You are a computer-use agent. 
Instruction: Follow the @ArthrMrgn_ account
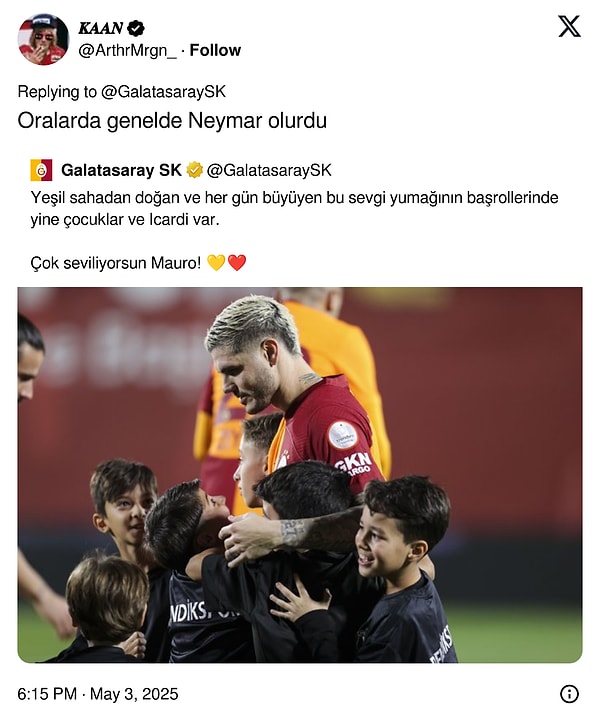[215, 50]
